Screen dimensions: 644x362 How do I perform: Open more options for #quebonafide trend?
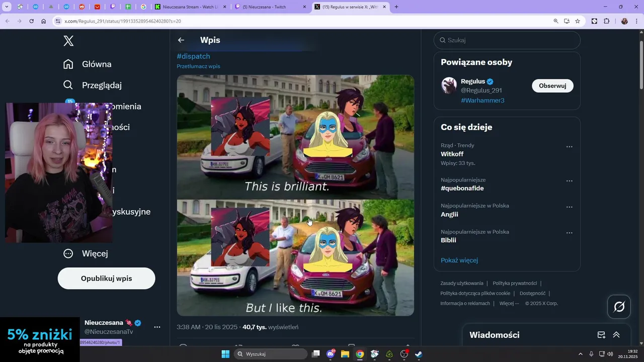(570, 181)
